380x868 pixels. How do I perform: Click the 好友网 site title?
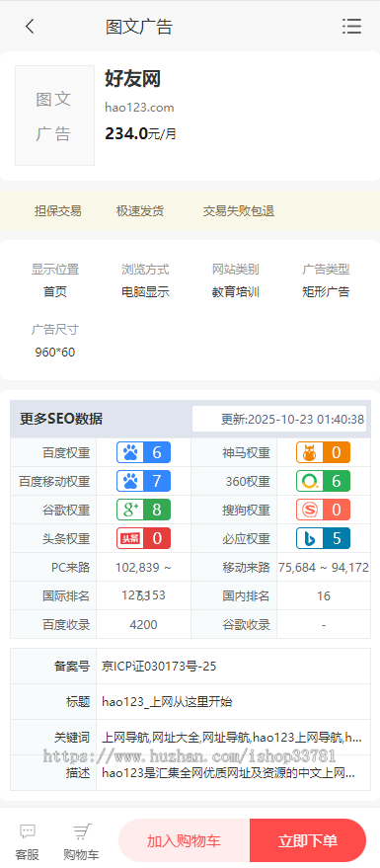click(132, 79)
